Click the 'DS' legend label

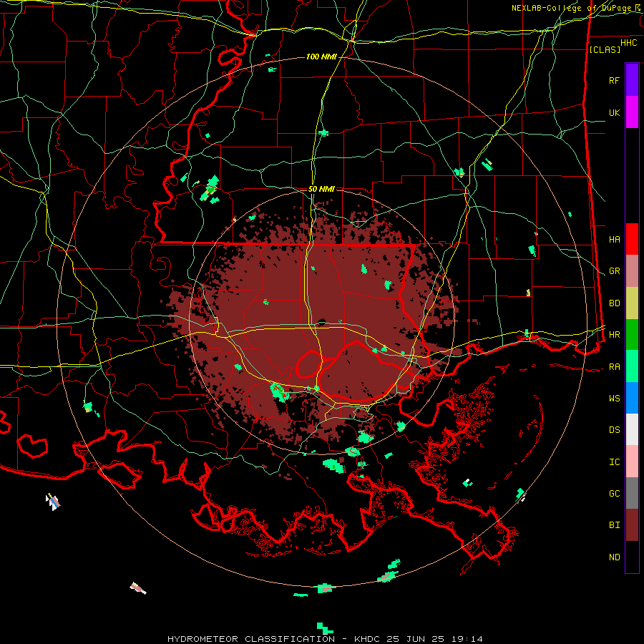pos(614,429)
